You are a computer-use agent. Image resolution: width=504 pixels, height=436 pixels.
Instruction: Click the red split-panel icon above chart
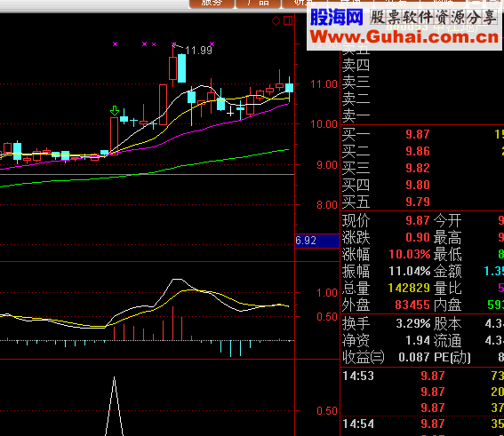(288, 20)
